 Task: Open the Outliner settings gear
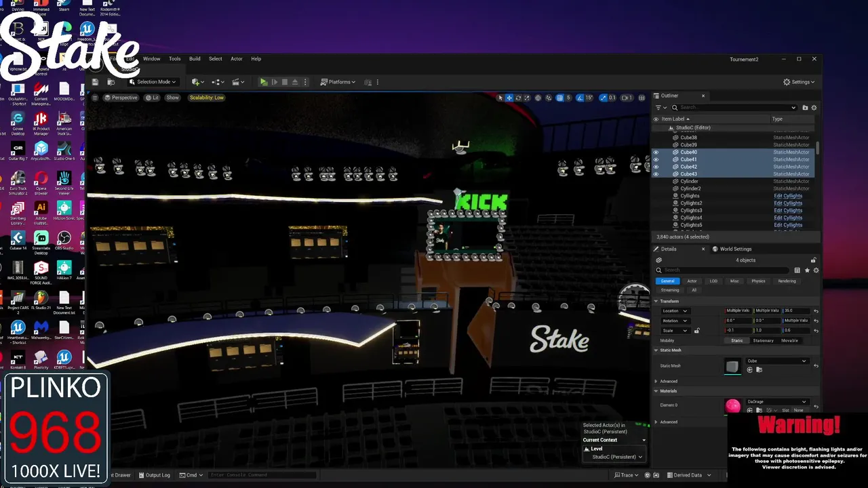[x=814, y=107]
